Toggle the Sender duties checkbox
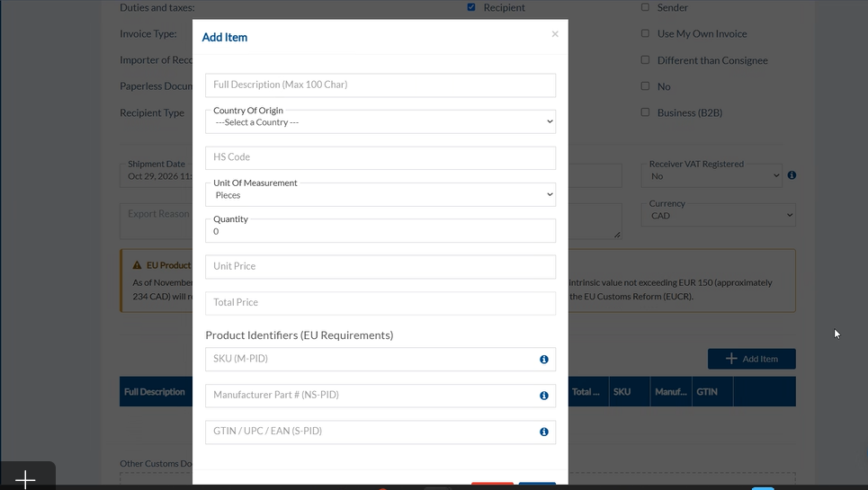The image size is (868, 490). click(645, 7)
